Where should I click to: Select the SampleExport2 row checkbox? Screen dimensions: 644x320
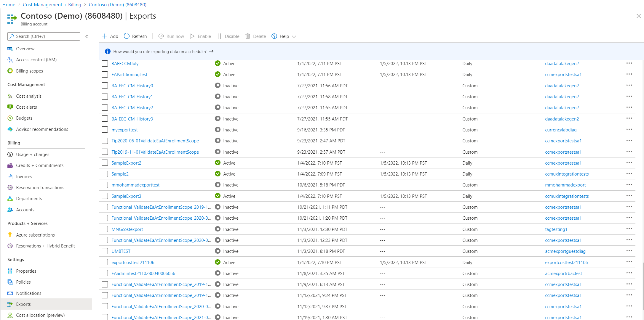(105, 163)
